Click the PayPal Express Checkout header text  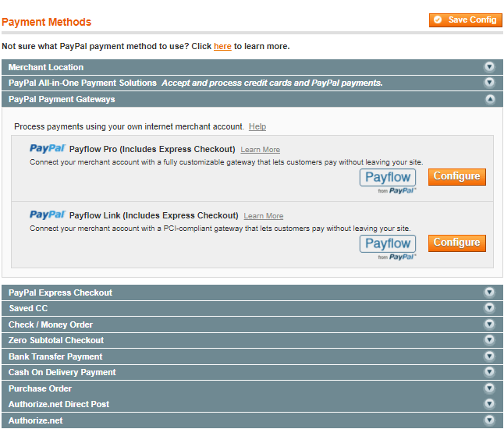point(60,292)
